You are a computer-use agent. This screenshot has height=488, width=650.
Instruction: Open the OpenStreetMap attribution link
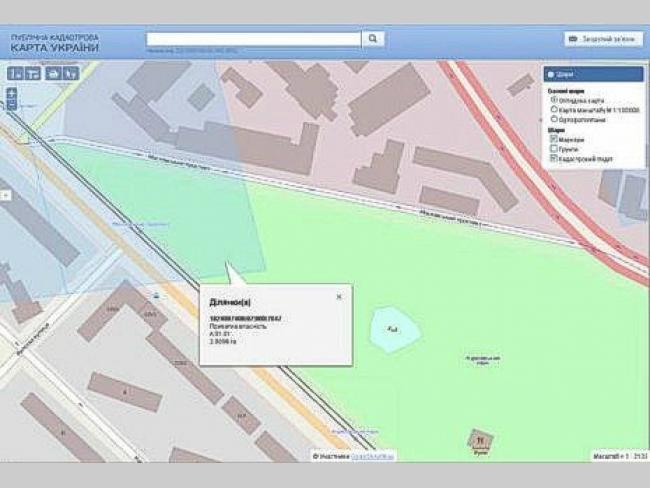coord(370,457)
